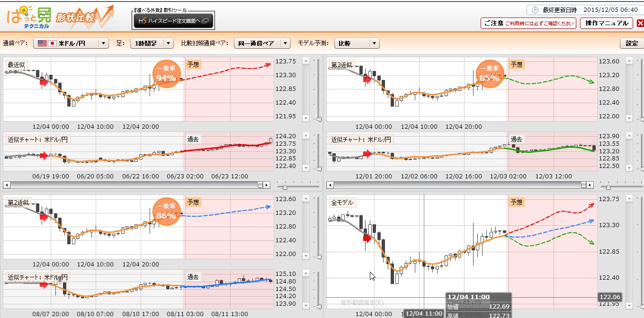Click the 過去 label on 06/19 chart

(x=193, y=139)
